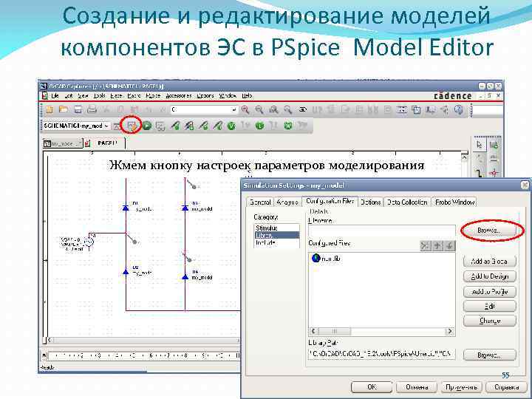The width and height of the screenshot is (532, 399).
Task: Switch to the Options tab in Simulation Settings
Action: click(370, 202)
